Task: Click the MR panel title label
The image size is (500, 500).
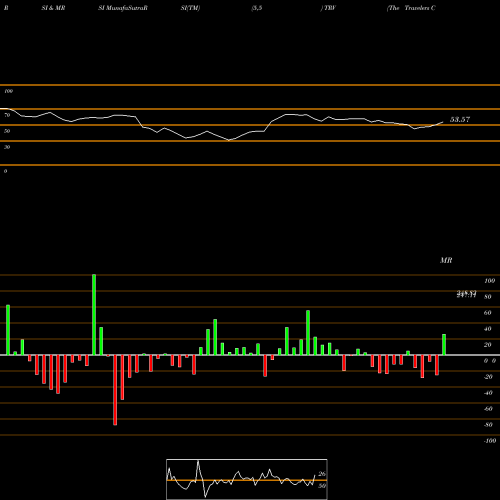Action: click(446, 260)
